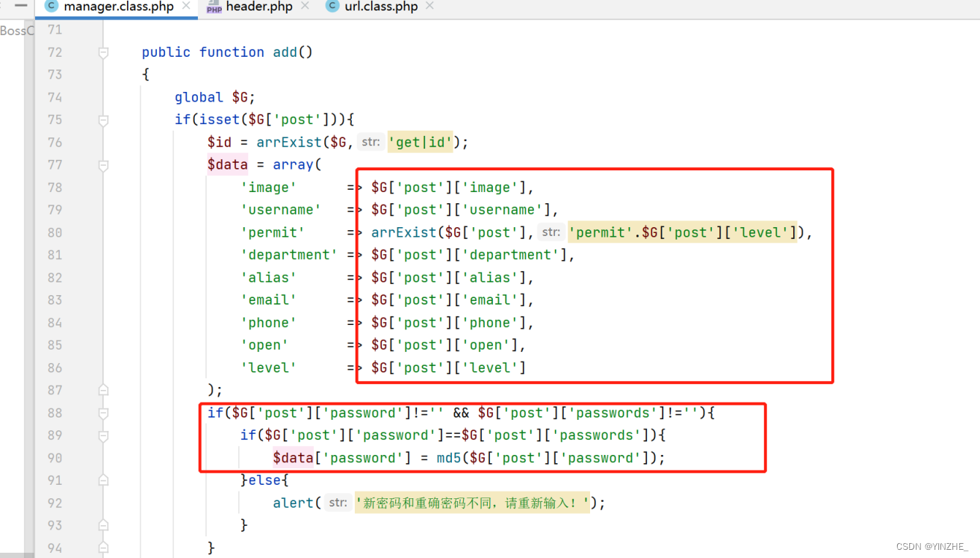Click the 'phone' array key
Viewport: 980px width, 558px height.
coord(268,323)
